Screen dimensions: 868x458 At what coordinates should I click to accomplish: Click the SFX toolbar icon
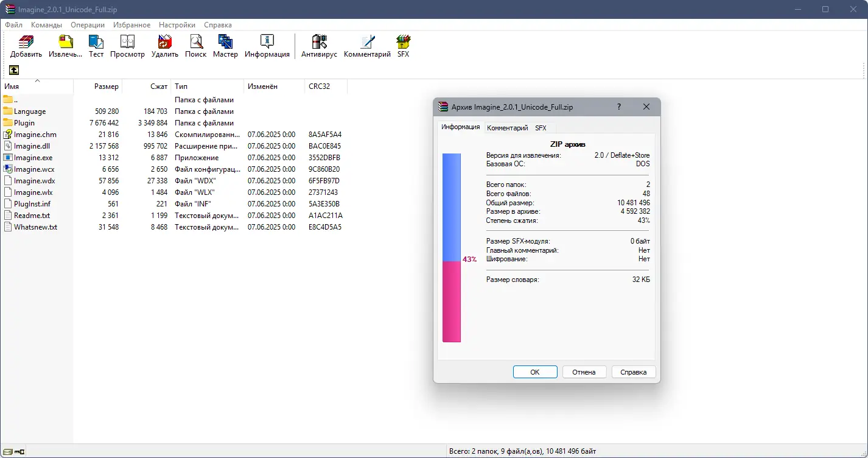pyautogui.click(x=403, y=41)
